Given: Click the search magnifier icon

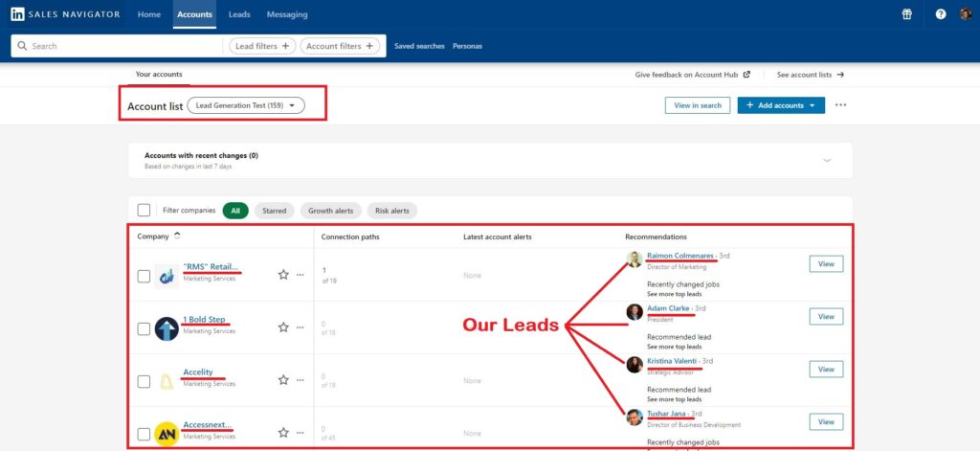Looking at the screenshot, I should pyautogui.click(x=23, y=46).
